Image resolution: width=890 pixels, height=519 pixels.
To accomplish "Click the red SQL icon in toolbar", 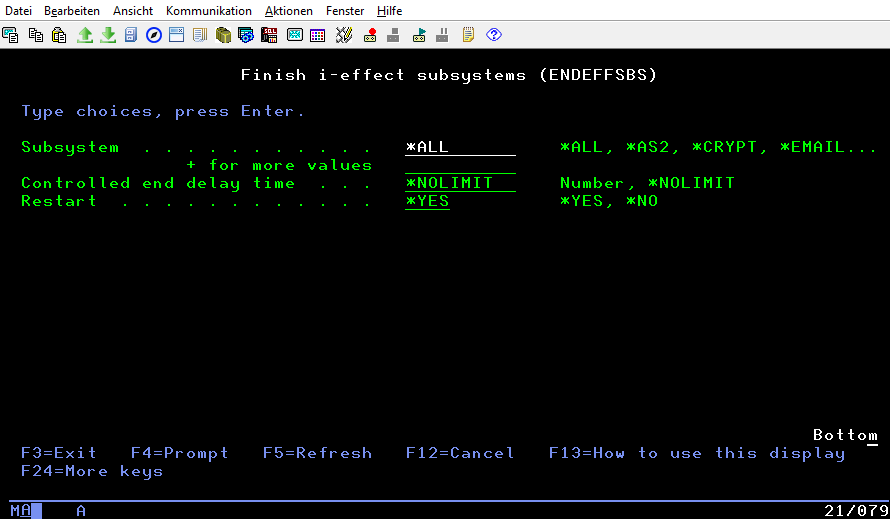I will coord(269,35).
